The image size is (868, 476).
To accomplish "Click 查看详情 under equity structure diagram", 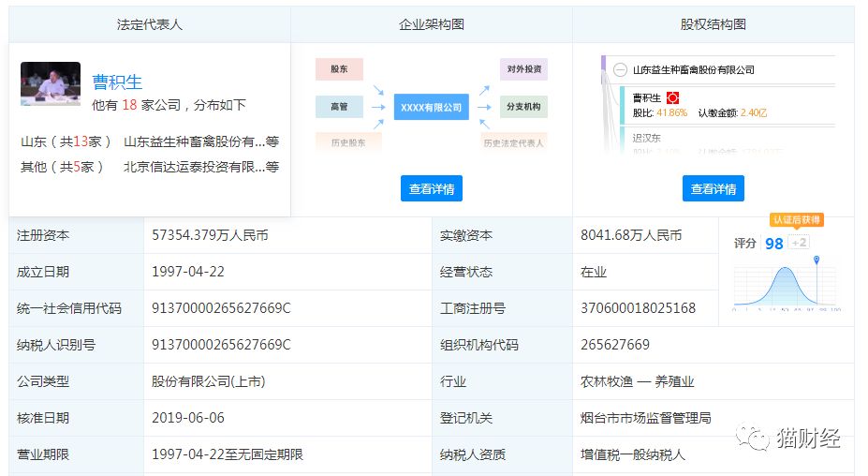I will click(713, 189).
